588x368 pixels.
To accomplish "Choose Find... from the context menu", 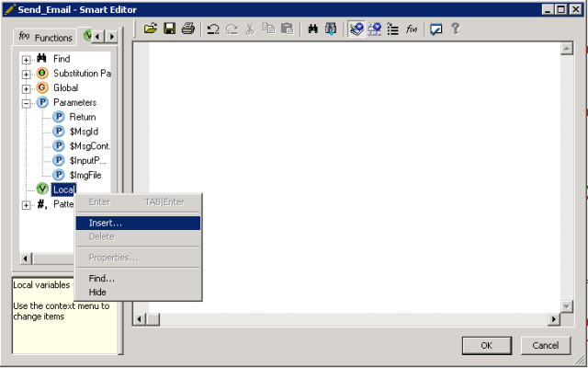I will 101,278.
